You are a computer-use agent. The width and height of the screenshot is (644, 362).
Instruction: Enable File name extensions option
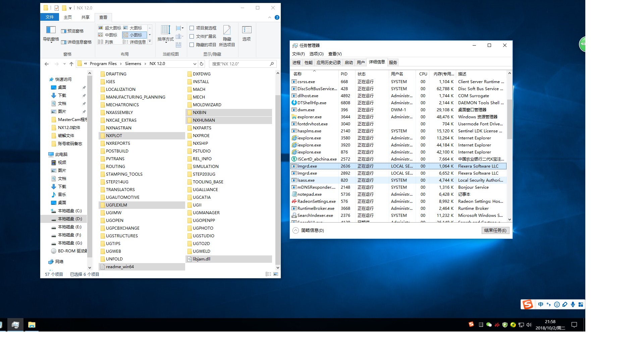coord(203,36)
